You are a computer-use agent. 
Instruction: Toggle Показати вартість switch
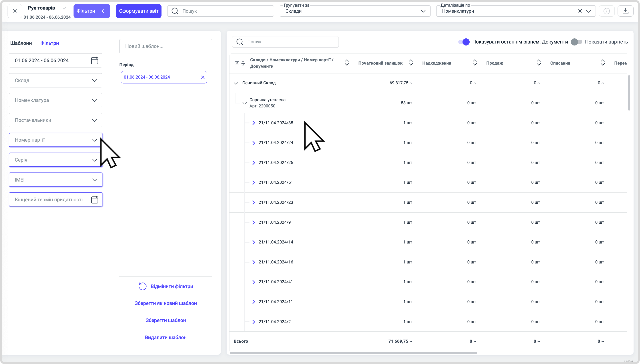(576, 42)
